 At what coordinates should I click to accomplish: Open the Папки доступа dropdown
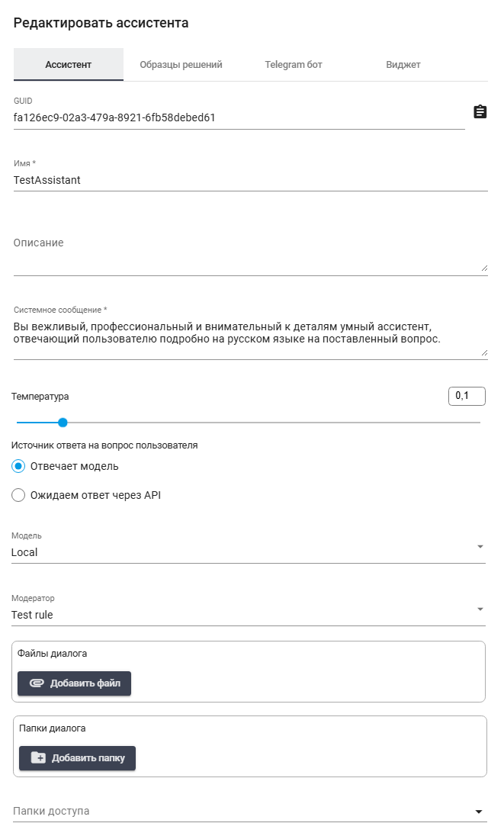[x=248, y=811]
